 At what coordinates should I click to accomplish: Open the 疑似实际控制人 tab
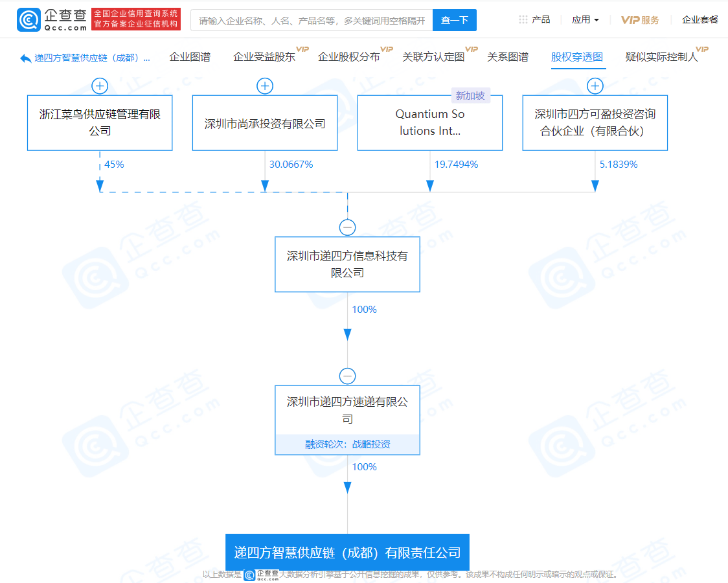tap(661, 57)
